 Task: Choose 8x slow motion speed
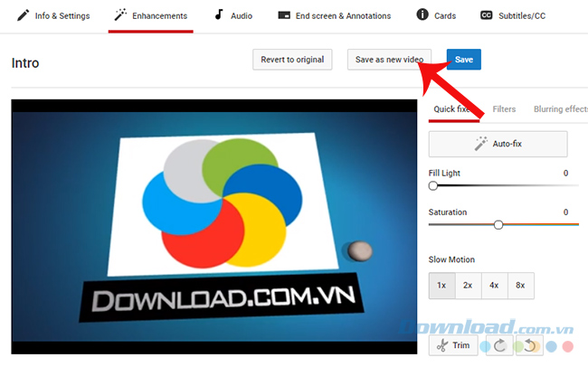[520, 285]
